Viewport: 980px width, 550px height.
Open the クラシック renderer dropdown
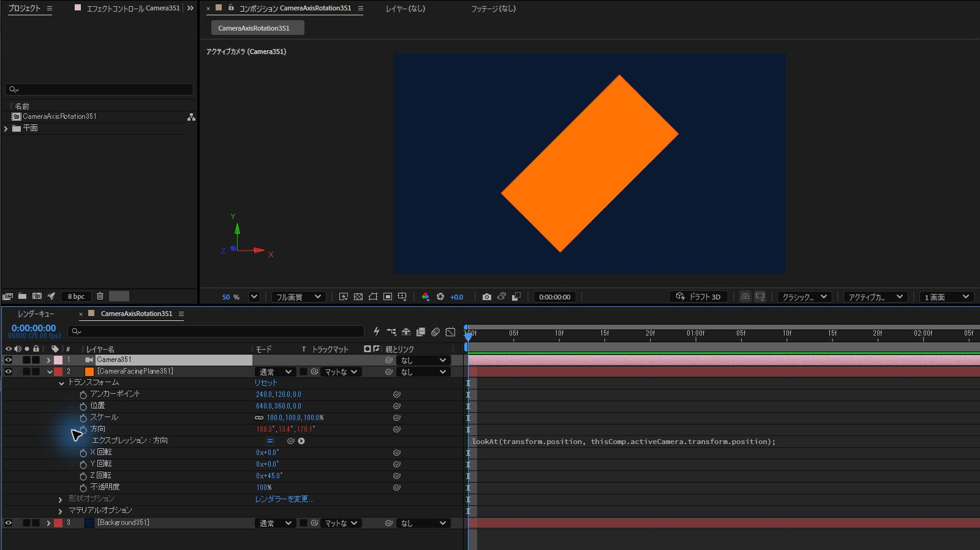804,297
